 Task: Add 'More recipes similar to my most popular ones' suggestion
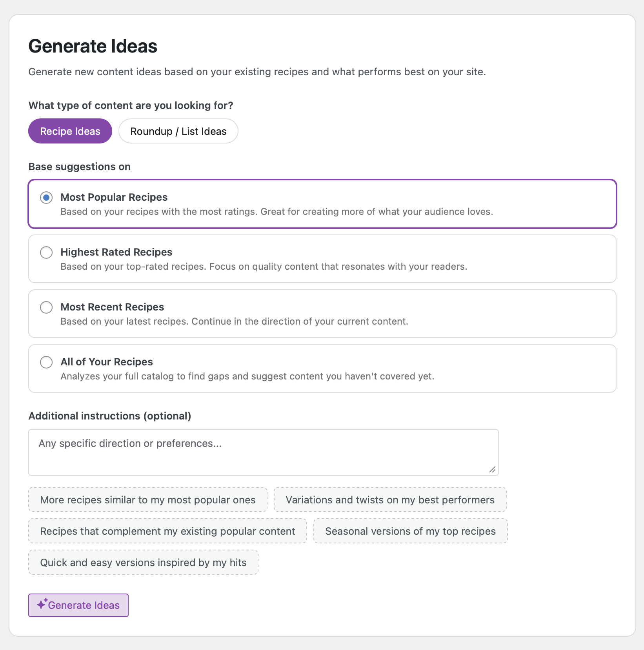coord(148,500)
